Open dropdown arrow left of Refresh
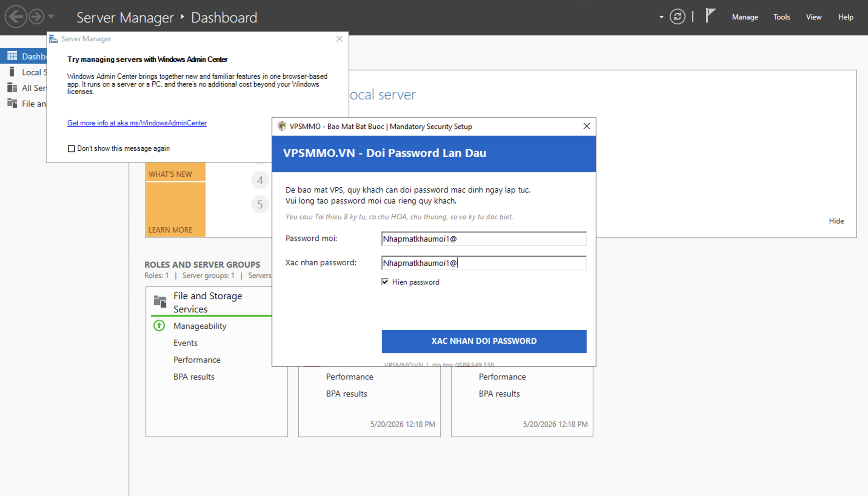 662,17
